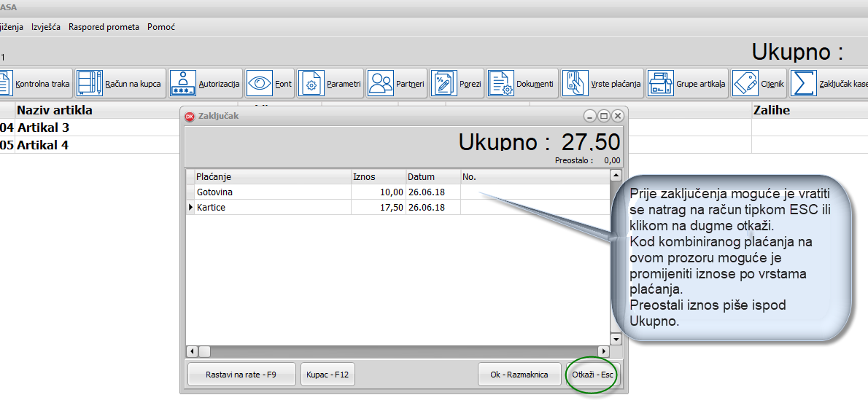The image size is (868, 419).
Task: Confirm with Ok - Razmaknica button
Action: [519, 375]
